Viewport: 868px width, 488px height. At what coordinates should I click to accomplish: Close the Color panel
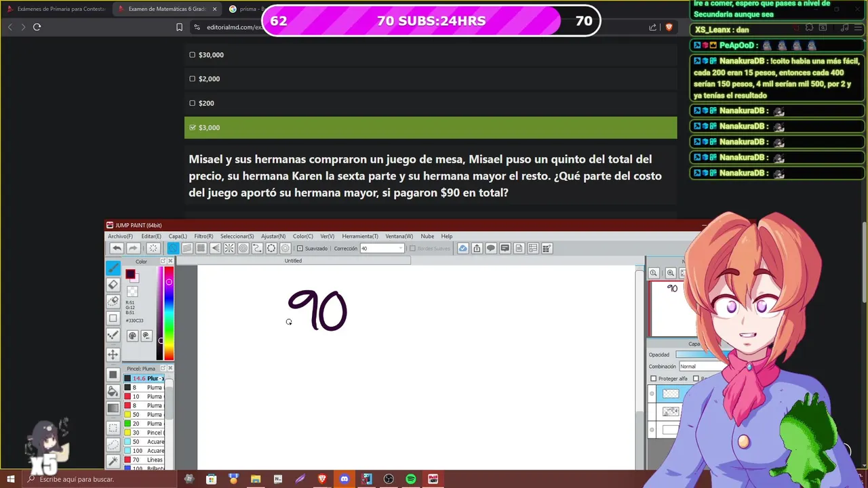[x=170, y=262]
